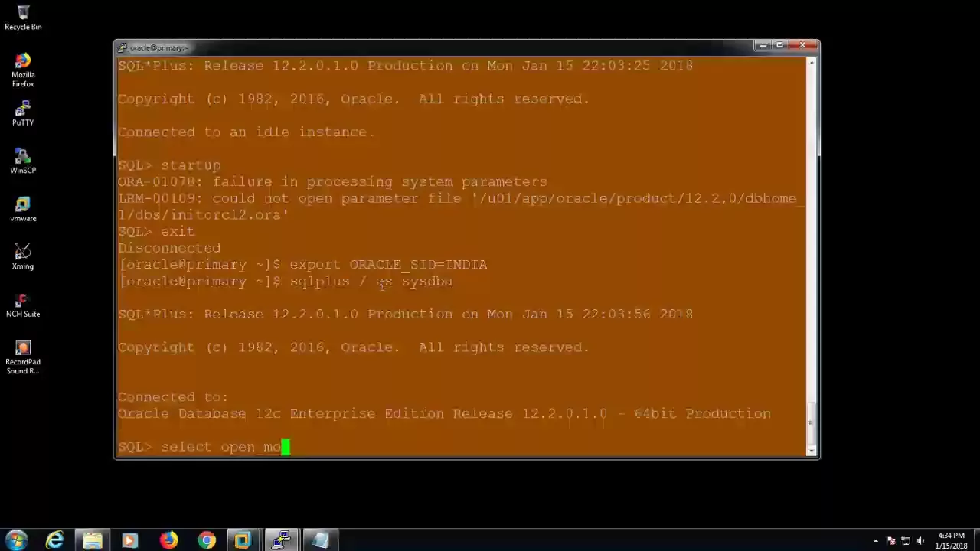This screenshot has height=551, width=980.
Task: Click 'Connected to an idle instance.' line
Action: [246, 132]
